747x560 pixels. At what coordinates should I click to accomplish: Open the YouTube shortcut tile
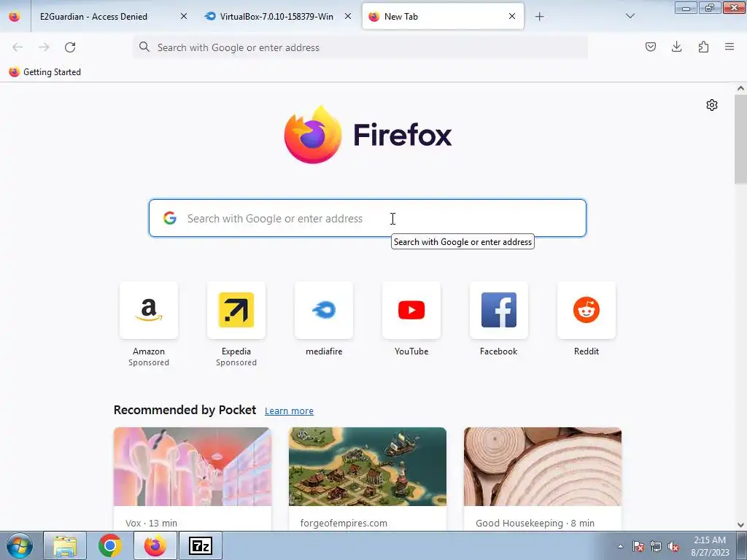(x=411, y=310)
